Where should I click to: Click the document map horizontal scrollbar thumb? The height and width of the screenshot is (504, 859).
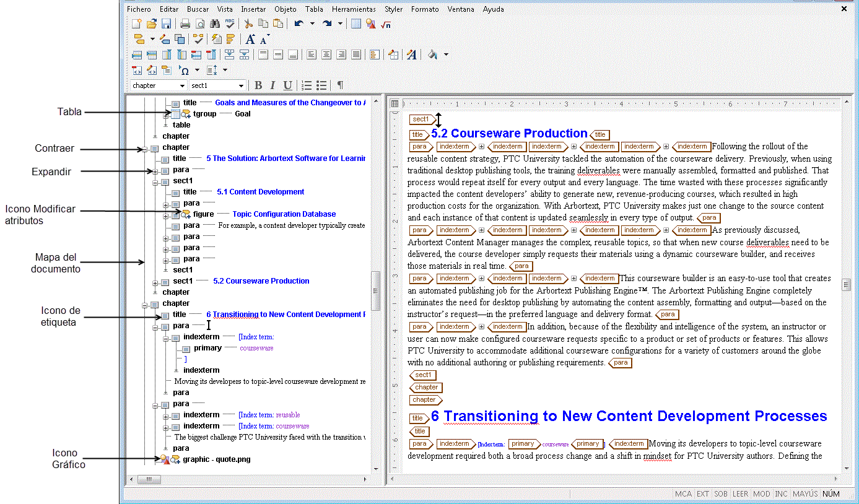[149, 479]
